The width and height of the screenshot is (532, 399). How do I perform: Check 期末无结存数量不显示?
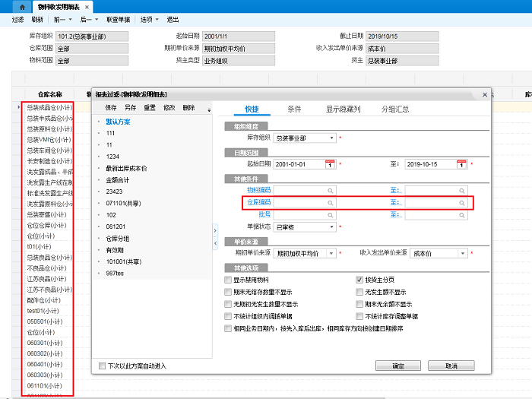pos(228,292)
